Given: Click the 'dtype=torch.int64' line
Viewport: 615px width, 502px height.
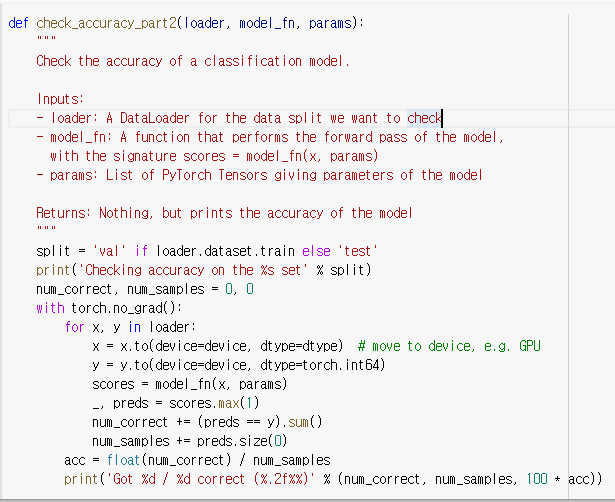Looking at the screenshot, I should coord(239,365).
